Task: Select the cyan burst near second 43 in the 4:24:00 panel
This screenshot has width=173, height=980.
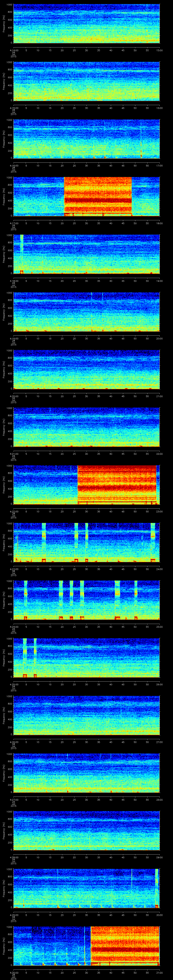Action: [x=117, y=600]
